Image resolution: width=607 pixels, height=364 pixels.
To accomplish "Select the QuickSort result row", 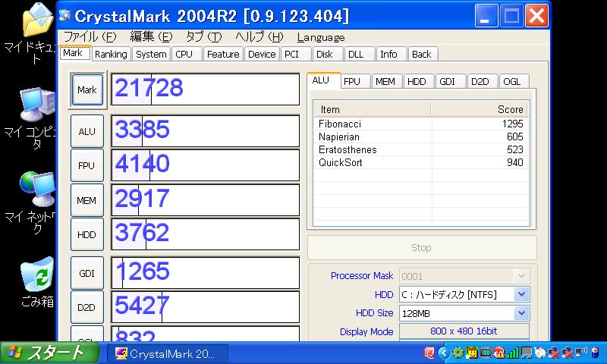I will (x=421, y=162).
